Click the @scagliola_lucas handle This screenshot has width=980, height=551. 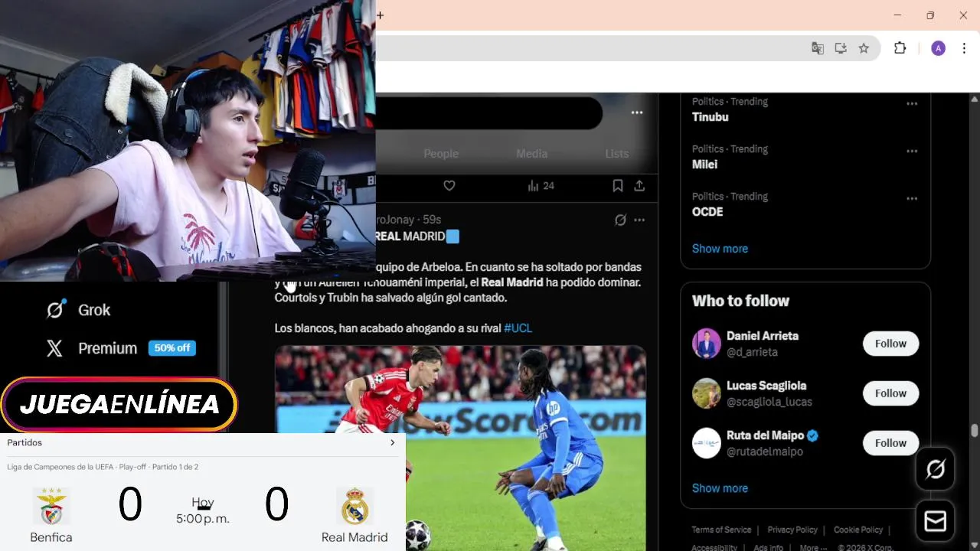pos(769,402)
